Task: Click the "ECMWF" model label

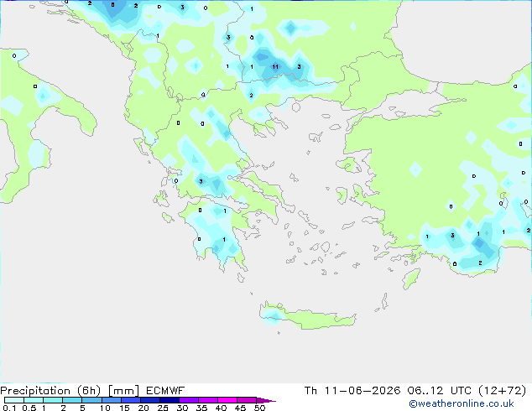Action: click(165, 391)
